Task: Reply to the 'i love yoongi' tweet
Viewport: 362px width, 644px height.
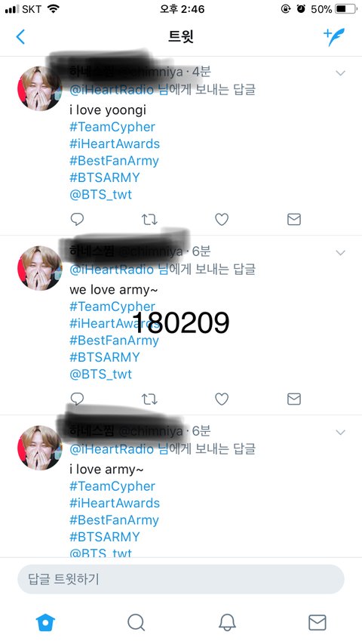Action: [77, 219]
